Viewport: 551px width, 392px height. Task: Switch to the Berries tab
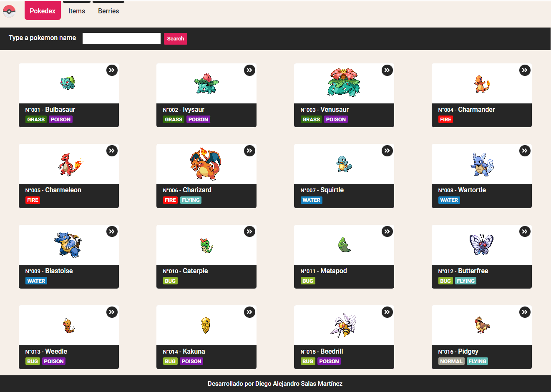pos(108,11)
